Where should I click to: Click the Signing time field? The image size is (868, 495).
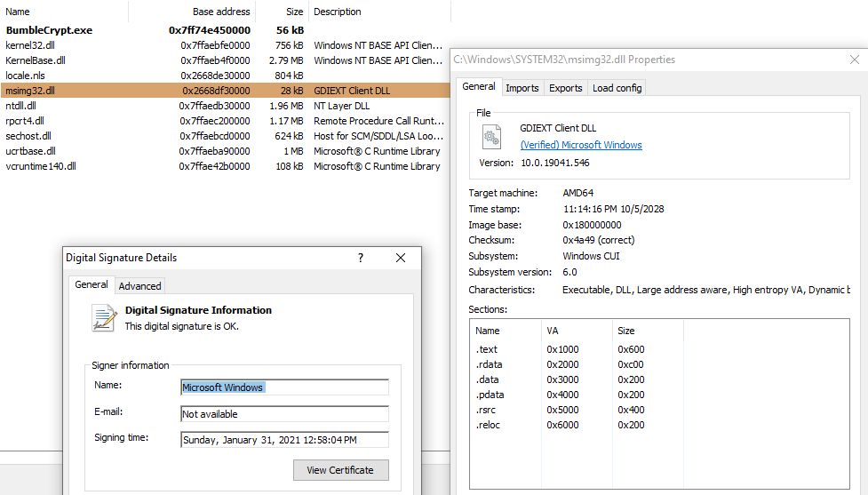coord(284,440)
